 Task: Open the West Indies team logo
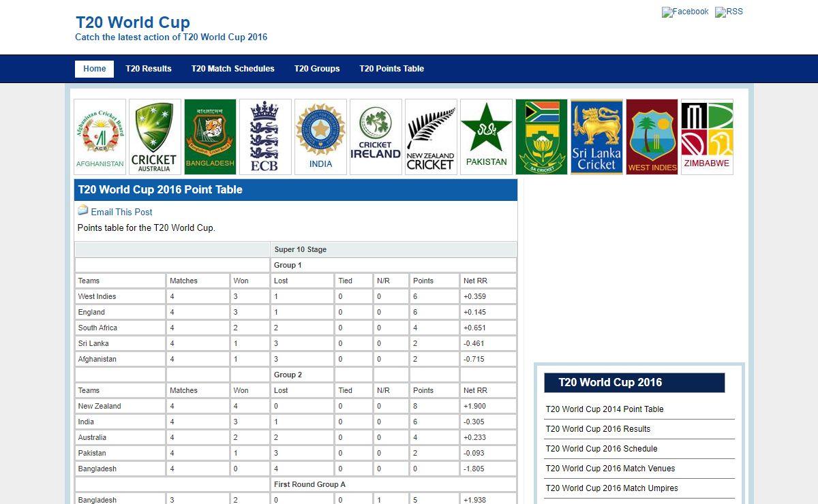652,137
